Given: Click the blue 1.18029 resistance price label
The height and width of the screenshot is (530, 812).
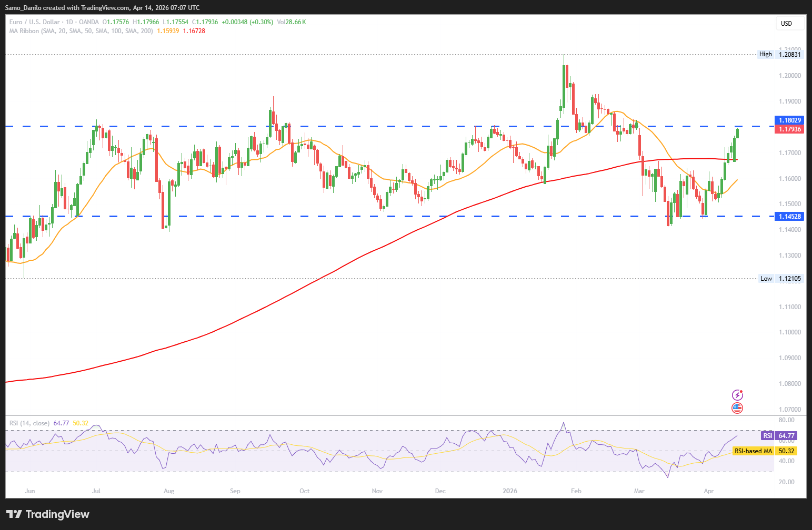Looking at the screenshot, I should pyautogui.click(x=790, y=120).
